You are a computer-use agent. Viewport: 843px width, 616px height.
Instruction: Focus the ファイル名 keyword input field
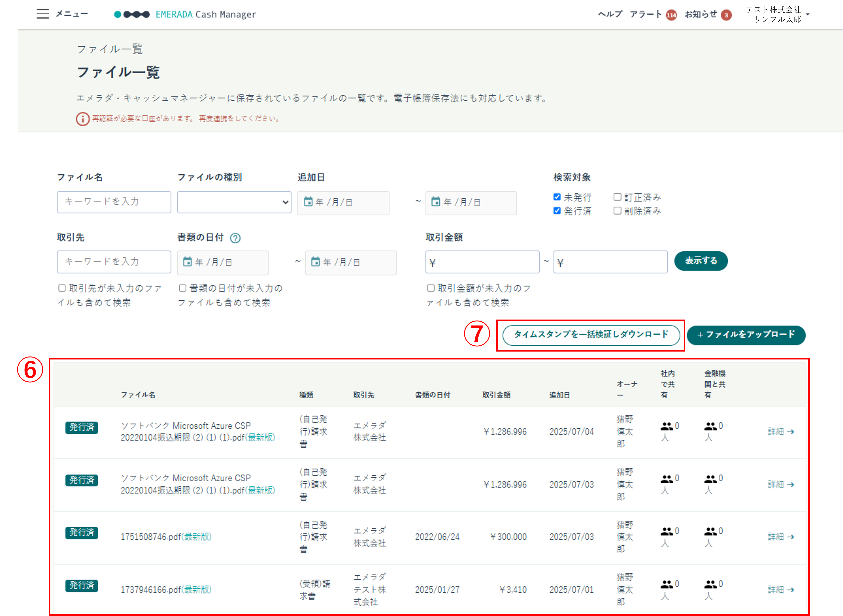pos(114,202)
